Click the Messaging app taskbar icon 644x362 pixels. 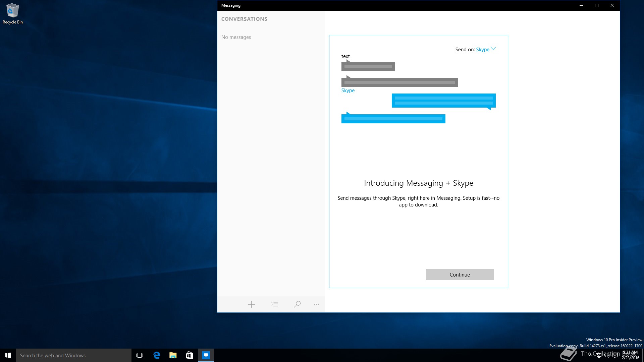(x=206, y=355)
